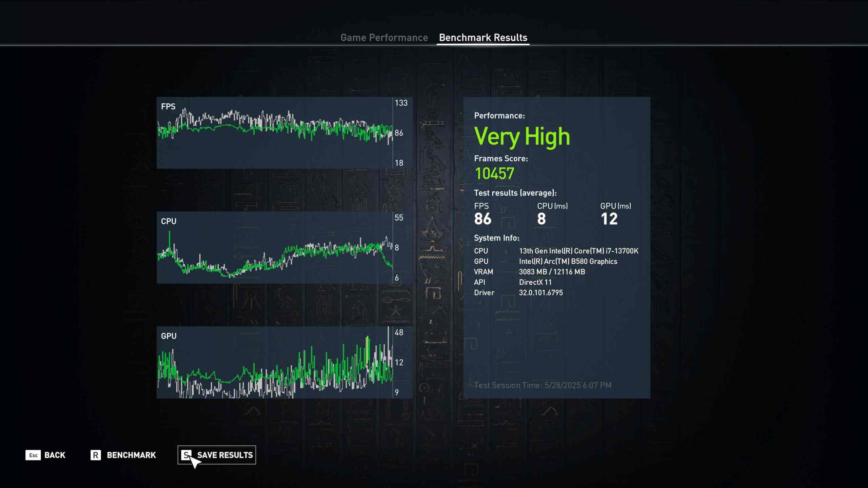Screen dimensions: 868x488
Task: Click the FPS graph panel
Action: pyautogui.click(x=275, y=133)
